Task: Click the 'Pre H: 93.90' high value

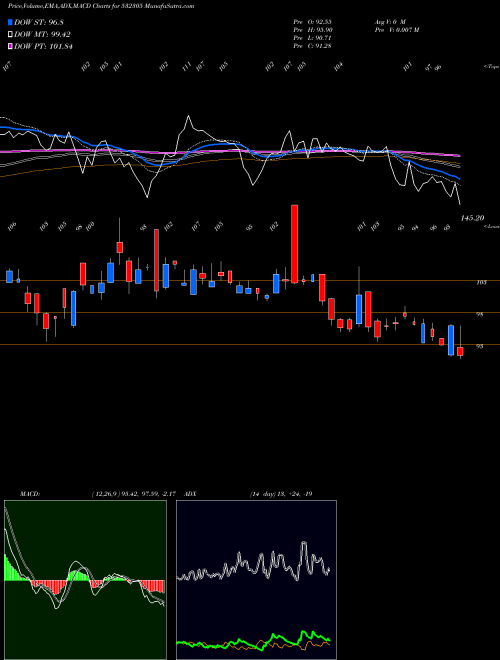Action: [313, 29]
